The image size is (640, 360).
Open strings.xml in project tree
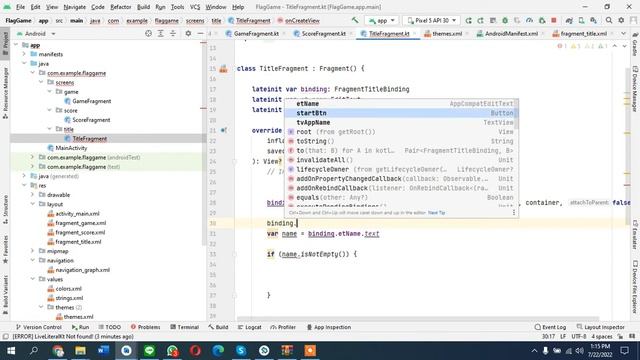[69, 298]
